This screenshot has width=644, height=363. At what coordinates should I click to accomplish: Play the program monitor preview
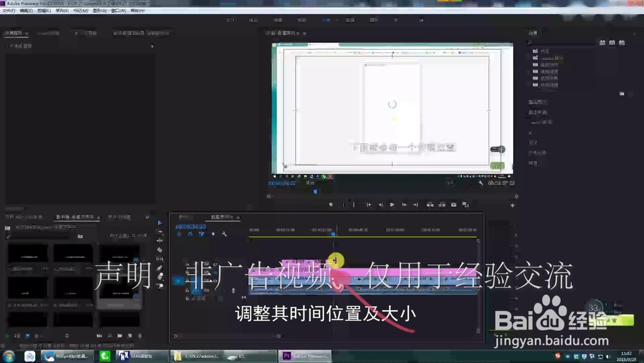pos(392,205)
